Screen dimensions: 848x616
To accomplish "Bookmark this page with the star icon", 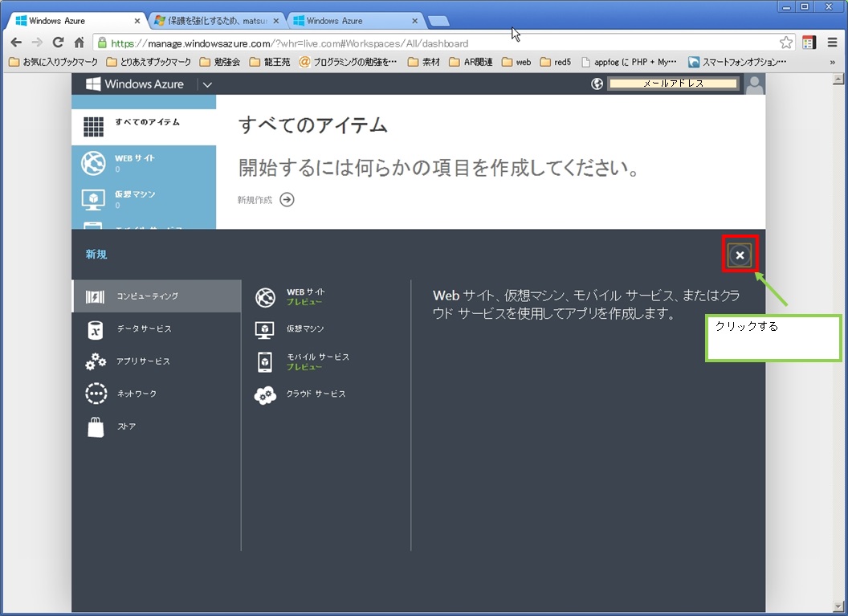I will point(786,43).
